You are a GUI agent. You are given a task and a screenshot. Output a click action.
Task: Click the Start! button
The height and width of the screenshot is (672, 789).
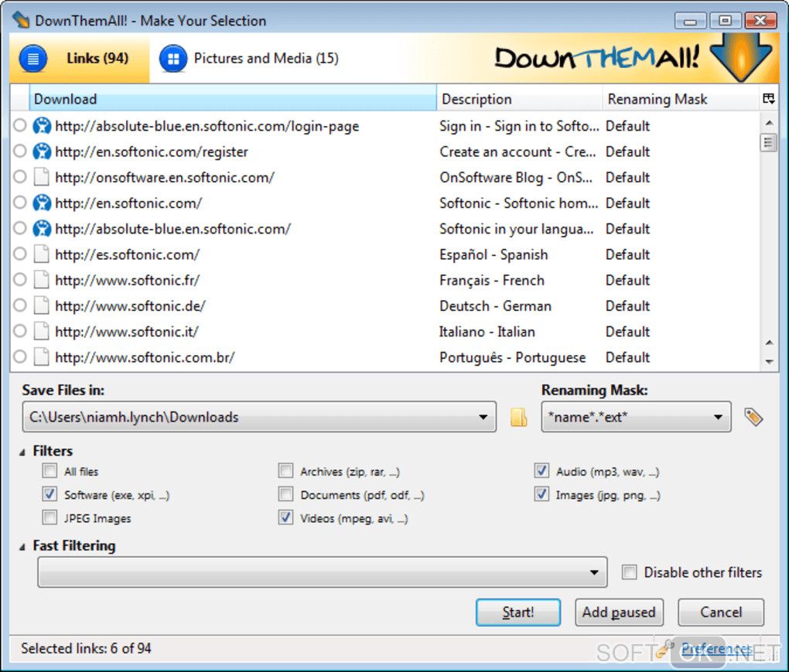tap(518, 612)
